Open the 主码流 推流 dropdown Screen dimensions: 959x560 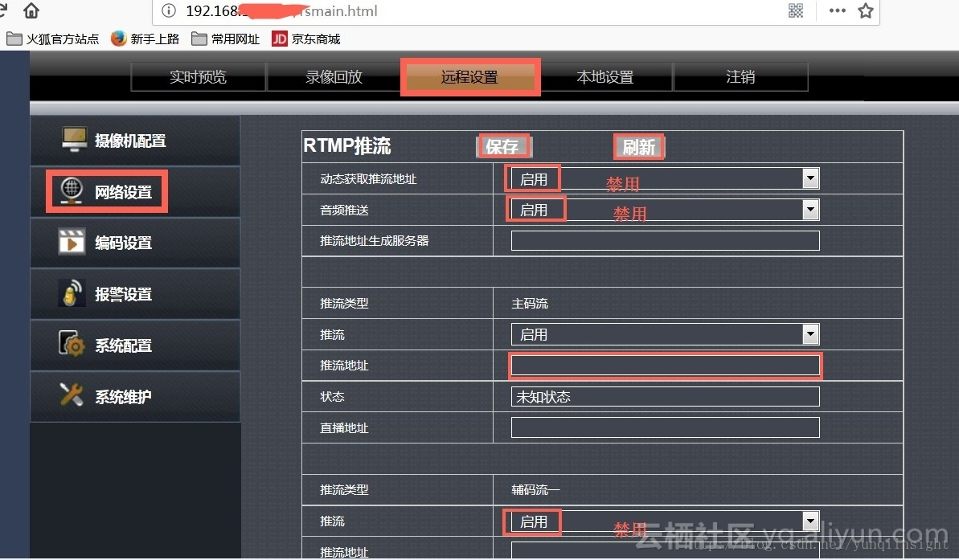[811, 333]
